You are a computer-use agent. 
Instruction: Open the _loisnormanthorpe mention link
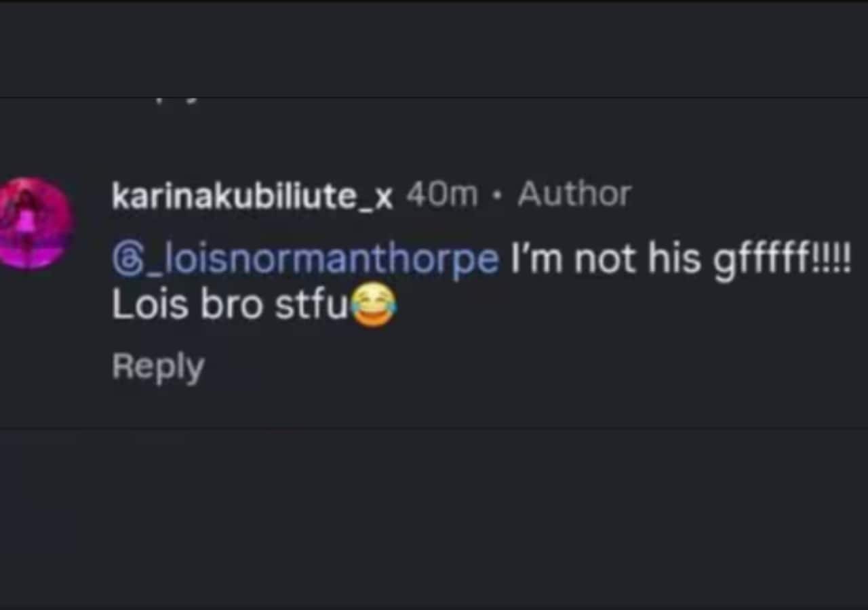[x=313, y=260]
